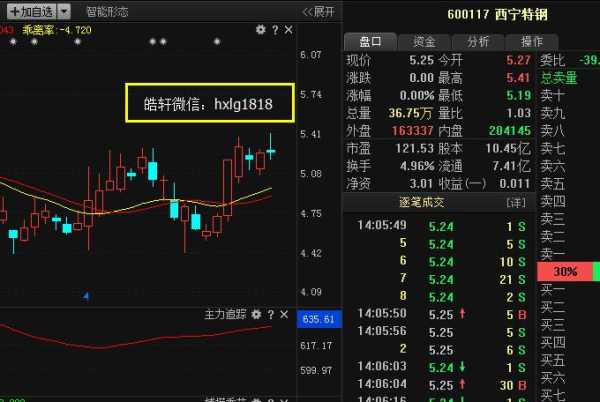The image size is (600, 402).
Task: Click the 加自选 add-to-watchlist button
Action: pyautogui.click(x=26, y=11)
